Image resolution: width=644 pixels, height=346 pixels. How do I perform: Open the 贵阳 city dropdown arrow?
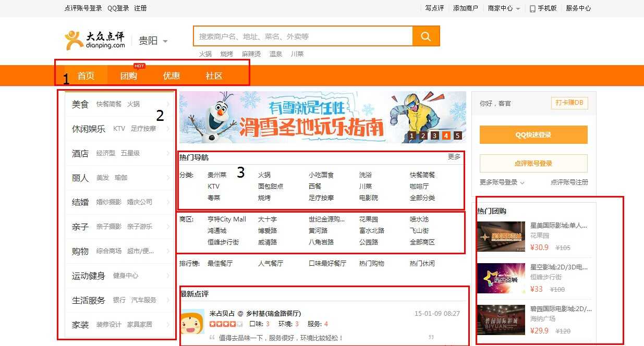click(x=165, y=41)
